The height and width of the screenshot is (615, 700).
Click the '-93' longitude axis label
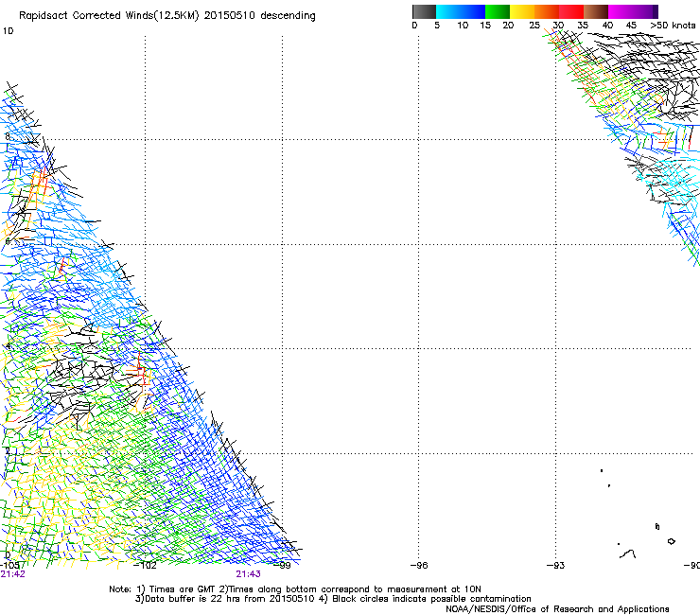coord(556,566)
